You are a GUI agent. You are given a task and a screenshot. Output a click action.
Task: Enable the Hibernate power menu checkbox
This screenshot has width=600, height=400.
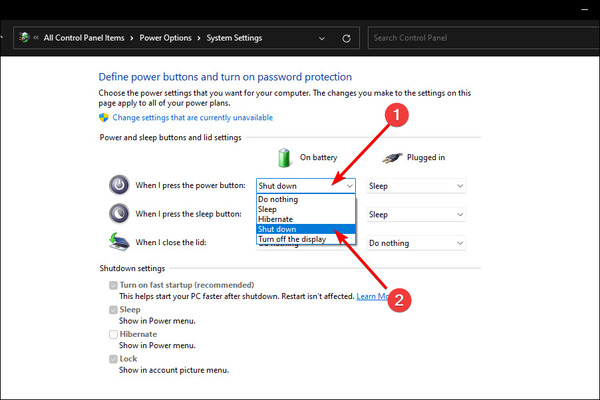coord(113,335)
